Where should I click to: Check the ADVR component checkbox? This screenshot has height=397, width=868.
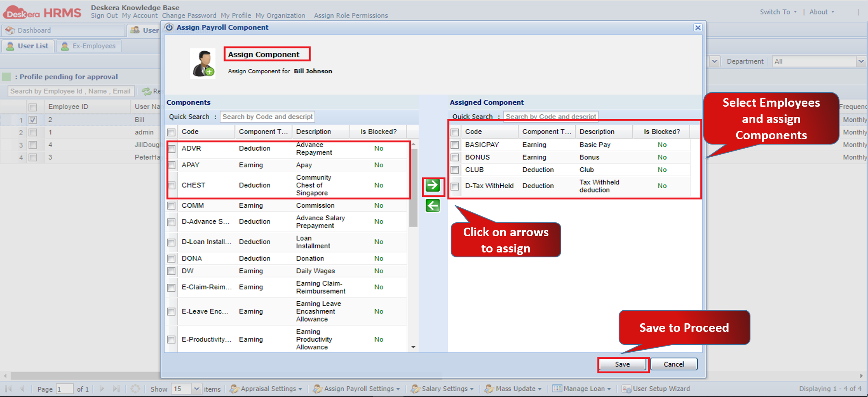coord(171,149)
